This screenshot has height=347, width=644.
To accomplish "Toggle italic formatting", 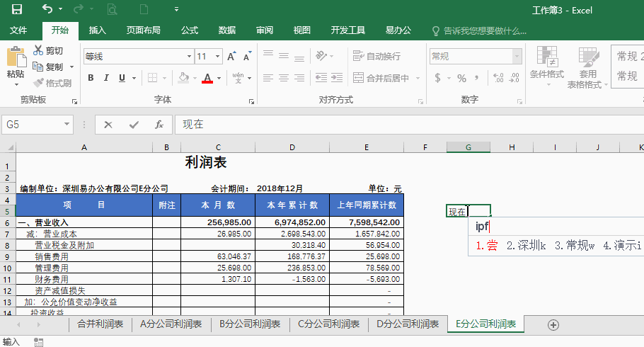I will point(106,78).
